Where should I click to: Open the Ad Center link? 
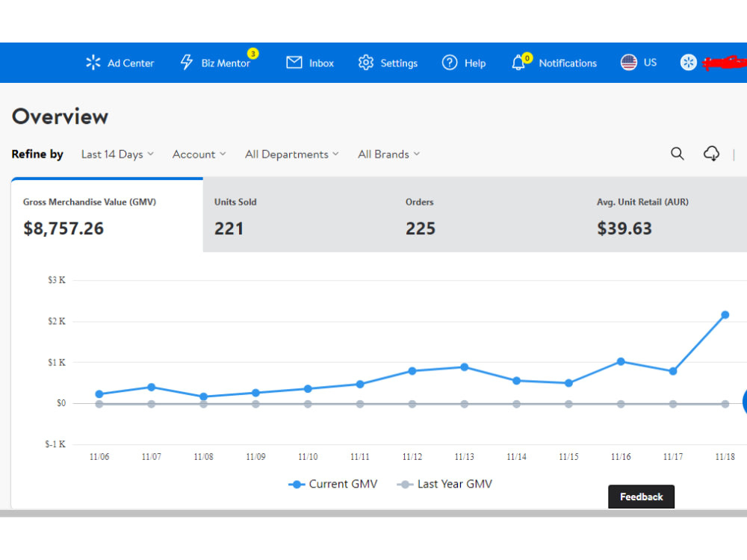(x=120, y=63)
